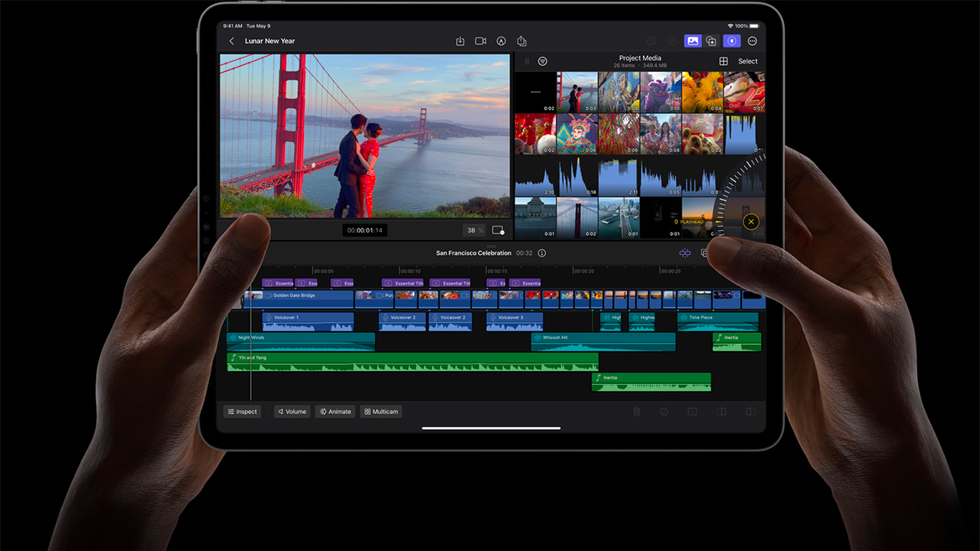Grab the browser panel drag handle

pos(526,61)
